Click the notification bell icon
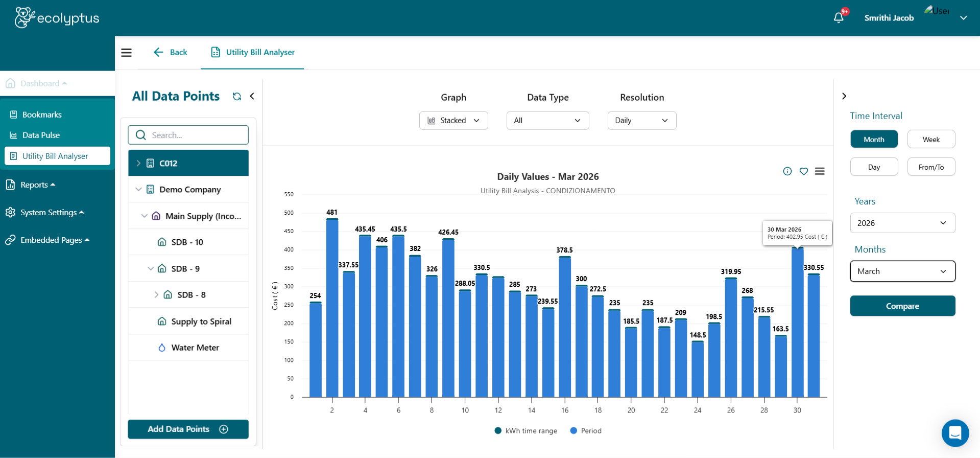Screen dimensions: 980x458 click(x=838, y=18)
